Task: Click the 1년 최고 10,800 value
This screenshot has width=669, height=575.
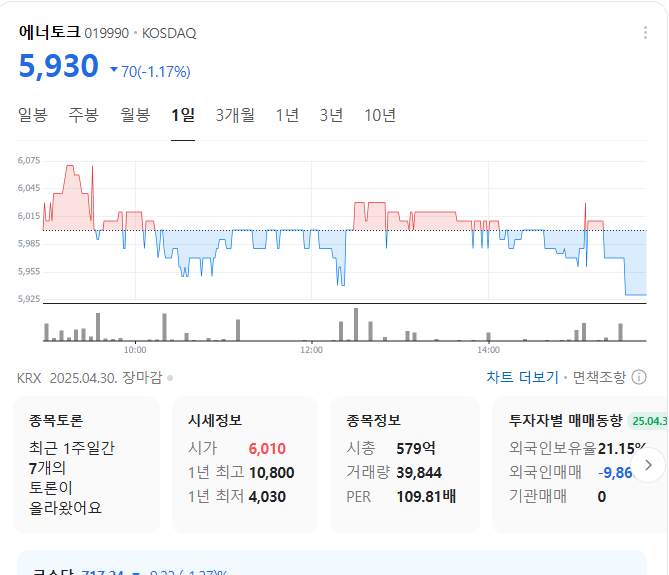Action: (x=271, y=473)
